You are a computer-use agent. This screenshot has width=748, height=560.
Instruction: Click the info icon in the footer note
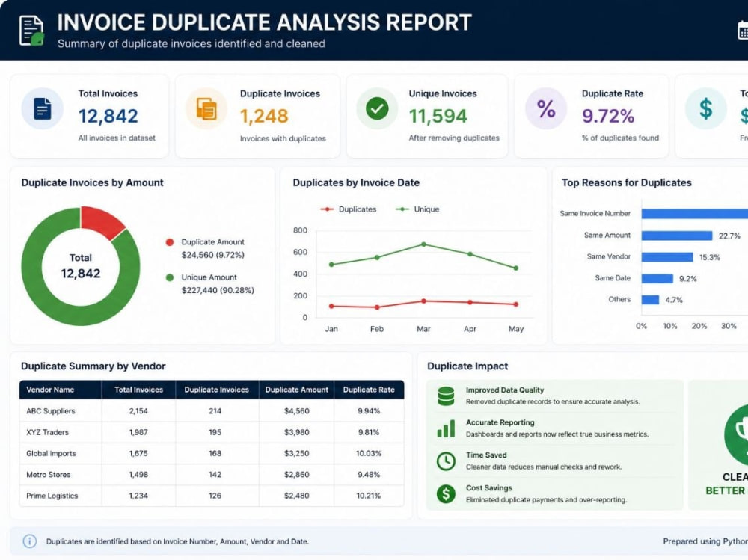(30, 541)
